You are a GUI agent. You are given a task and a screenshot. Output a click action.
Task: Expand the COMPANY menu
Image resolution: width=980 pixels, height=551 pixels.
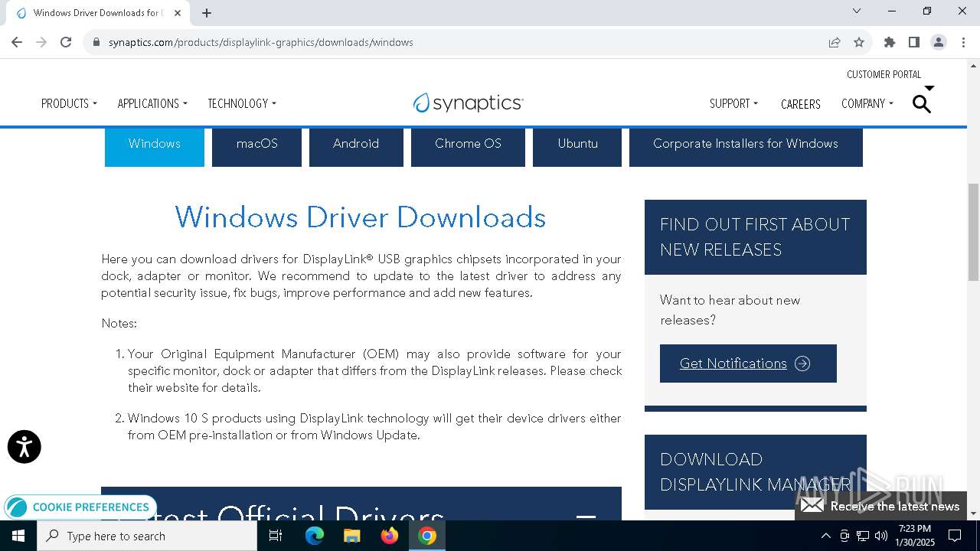pyautogui.click(x=867, y=103)
